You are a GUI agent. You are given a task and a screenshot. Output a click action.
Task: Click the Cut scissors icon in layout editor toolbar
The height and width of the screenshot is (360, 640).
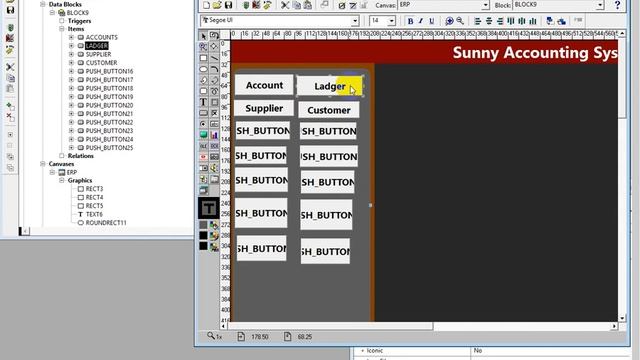285,5
